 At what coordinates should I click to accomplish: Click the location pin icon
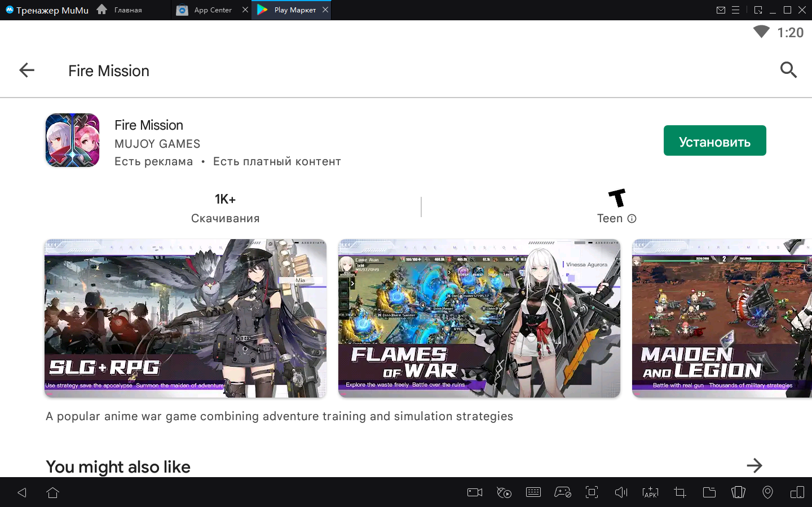pos(767,492)
